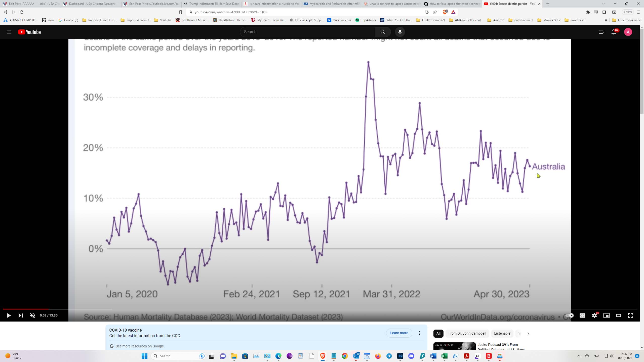Reload the page

[22, 12]
